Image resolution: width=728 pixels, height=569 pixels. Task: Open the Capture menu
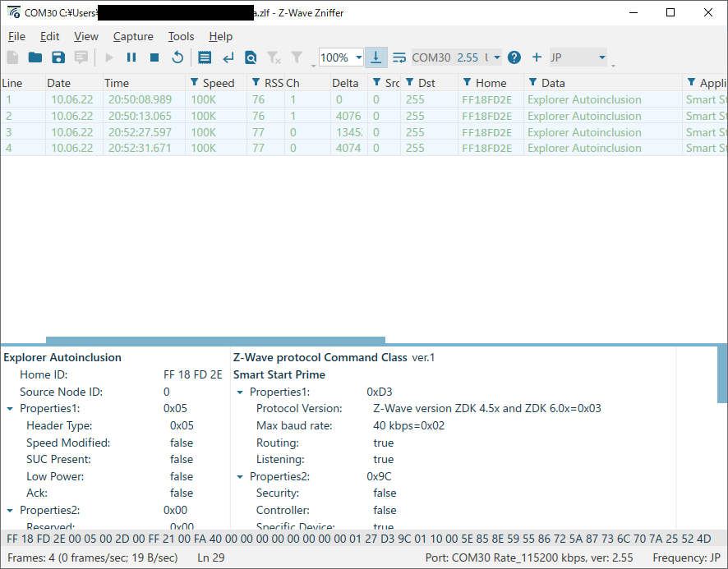coord(133,36)
